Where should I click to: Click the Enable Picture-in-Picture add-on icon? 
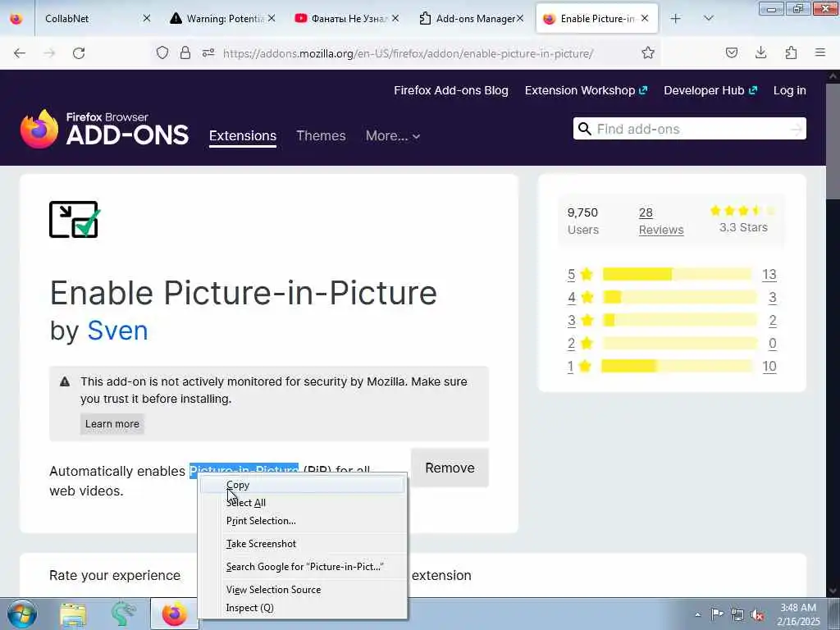(x=75, y=219)
